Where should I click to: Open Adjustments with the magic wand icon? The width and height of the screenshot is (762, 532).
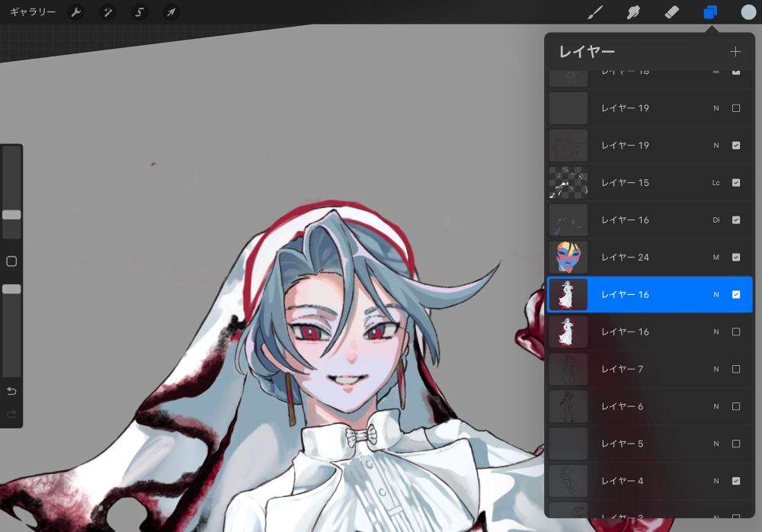(107, 12)
